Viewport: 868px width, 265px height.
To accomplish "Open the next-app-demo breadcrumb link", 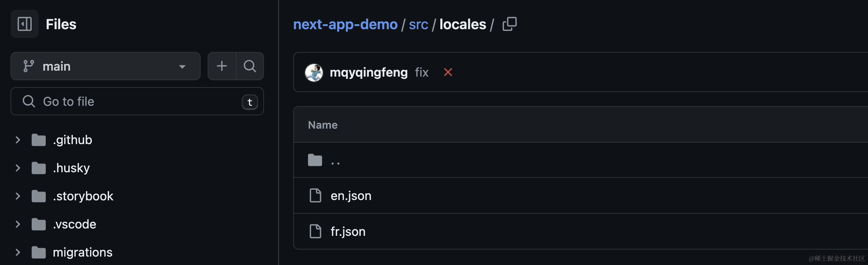I will pyautogui.click(x=345, y=24).
